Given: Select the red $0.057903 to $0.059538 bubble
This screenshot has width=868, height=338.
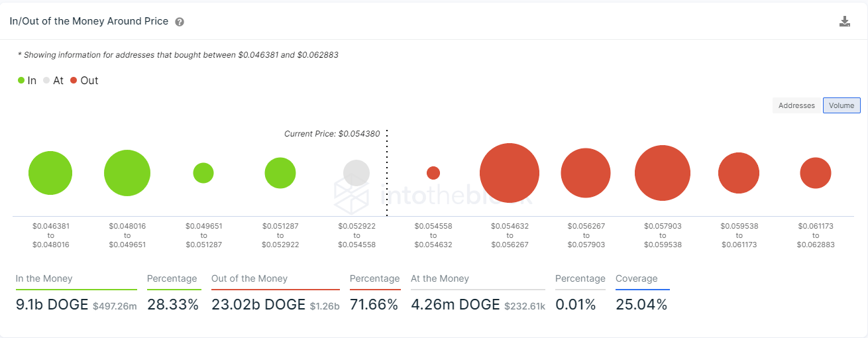Looking at the screenshot, I should pos(663,173).
